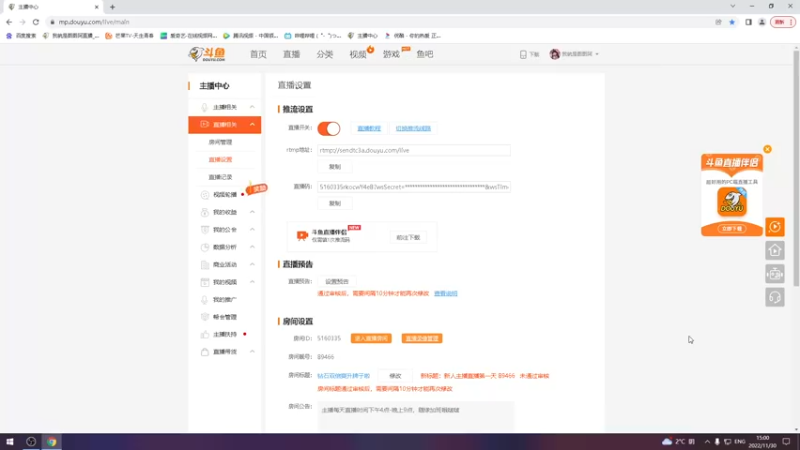The height and width of the screenshot is (450, 800).
Task: Expand the 数据分析 section chevron
Action: click(x=252, y=247)
